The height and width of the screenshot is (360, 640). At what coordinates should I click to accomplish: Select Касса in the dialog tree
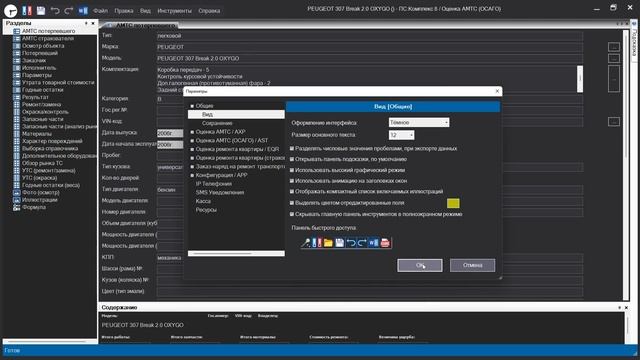click(203, 201)
